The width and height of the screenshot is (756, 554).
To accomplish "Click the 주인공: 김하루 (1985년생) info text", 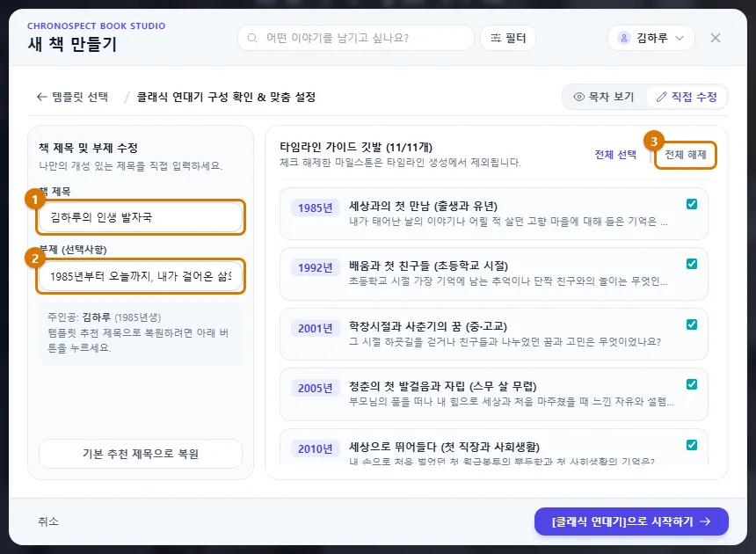I will pyautogui.click(x=104, y=317).
